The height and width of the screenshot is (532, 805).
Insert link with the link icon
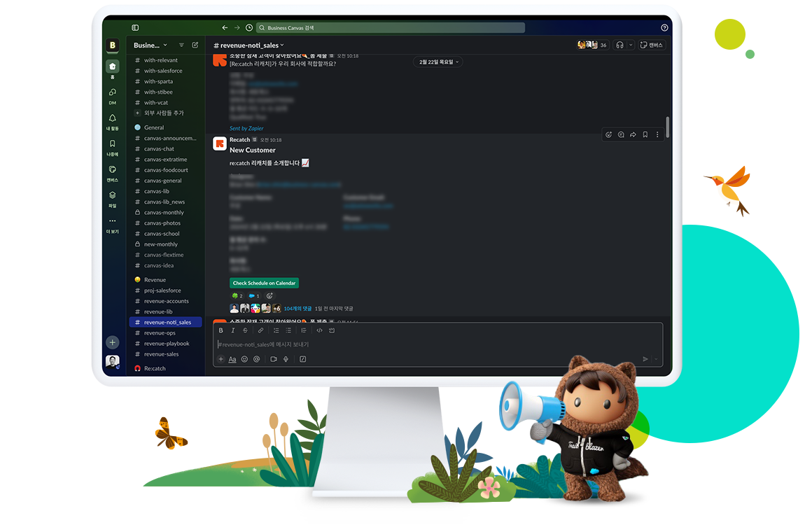[261, 330]
